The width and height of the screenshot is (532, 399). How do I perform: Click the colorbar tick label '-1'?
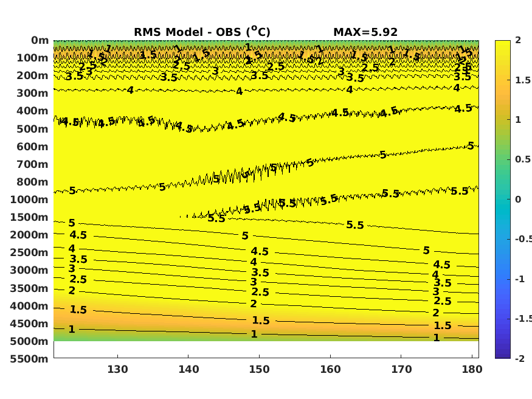click(520, 279)
